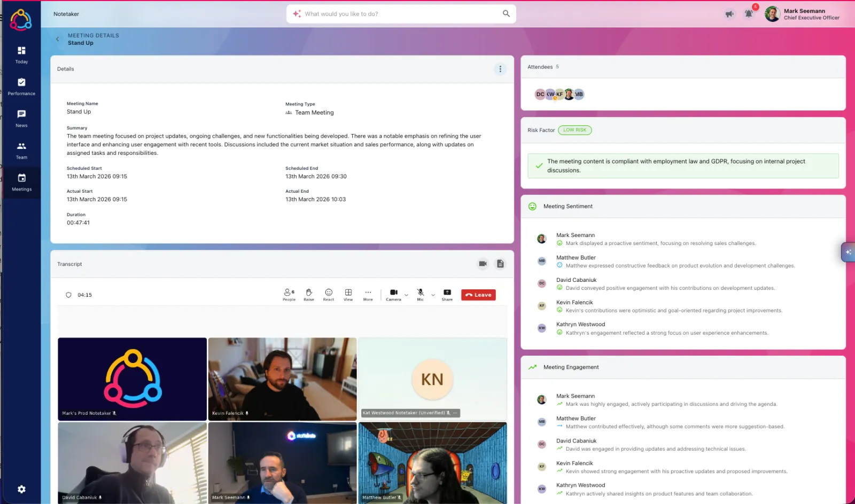Click Raise hand in meeting toolbar

pyautogui.click(x=309, y=295)
